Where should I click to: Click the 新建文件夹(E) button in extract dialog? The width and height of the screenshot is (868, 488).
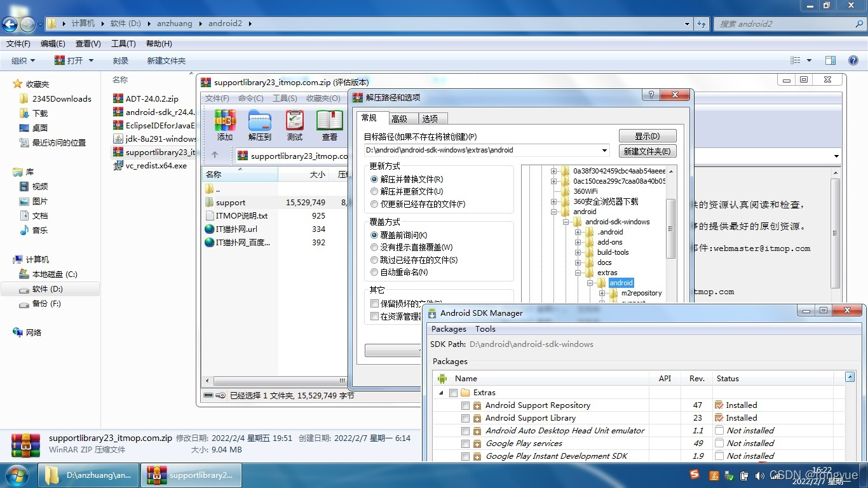coord(648,151)
